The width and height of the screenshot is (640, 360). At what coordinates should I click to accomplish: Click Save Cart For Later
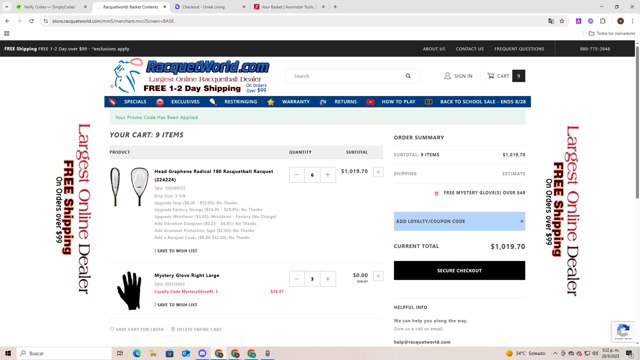point(137,329)
